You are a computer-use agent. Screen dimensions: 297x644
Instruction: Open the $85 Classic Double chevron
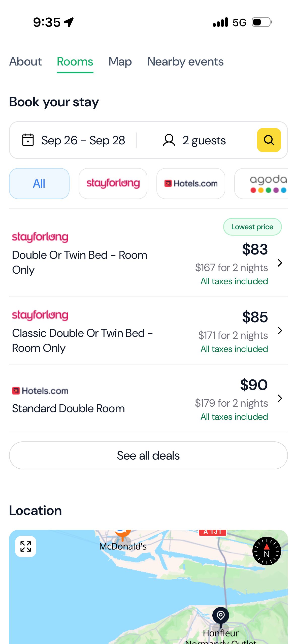point(280,331)
